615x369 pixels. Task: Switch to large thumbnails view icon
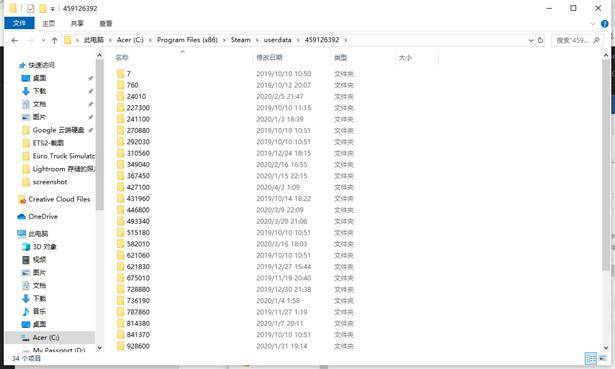602,358
